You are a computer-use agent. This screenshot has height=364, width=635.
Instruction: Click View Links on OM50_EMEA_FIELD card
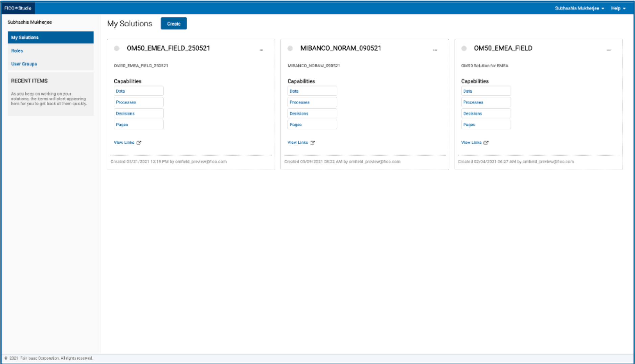point(471,143)
